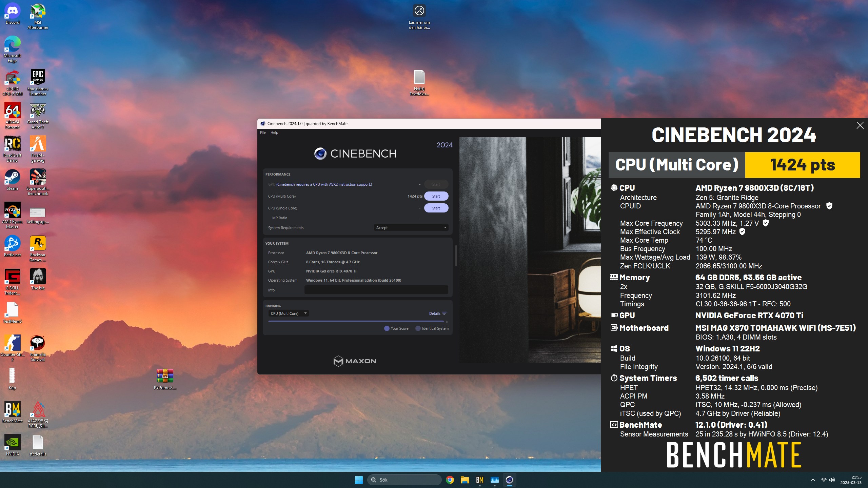Select the Superposition Benchmark icon

pyautogui.click(x=38, y=182)
